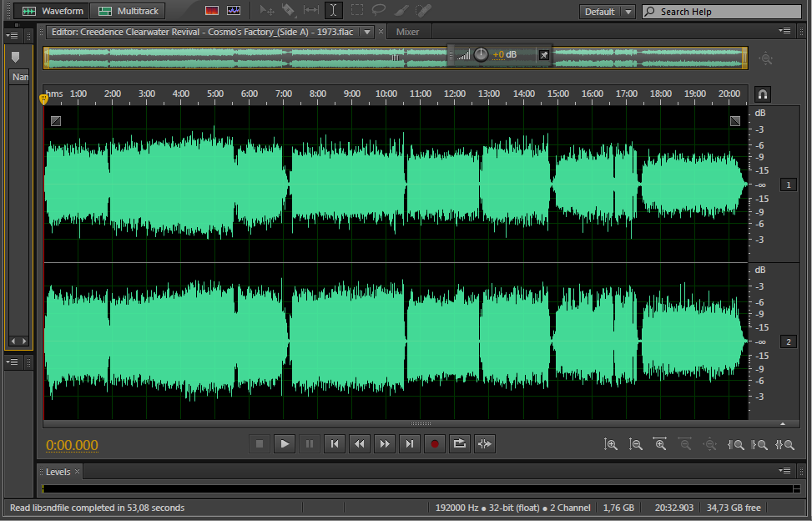The width and height of the screenshot is (812, 521).
Task: Click the +0 dB gain value
Action: tap(504, 54)
